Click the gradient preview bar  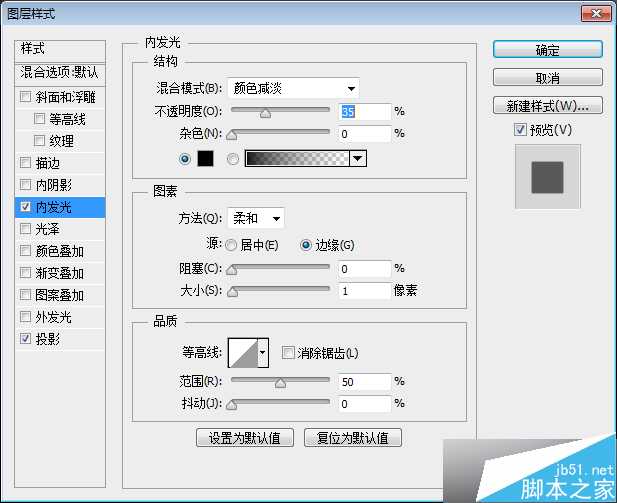point(297,159)
